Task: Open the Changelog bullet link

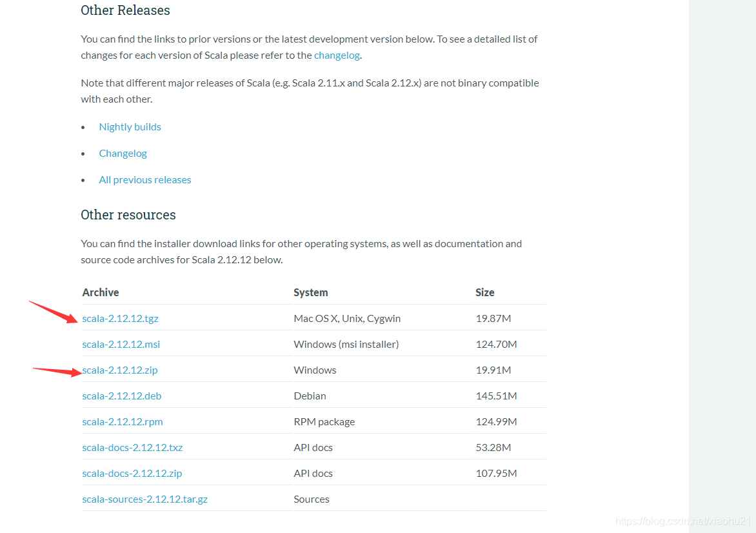Action: (123, 154)
